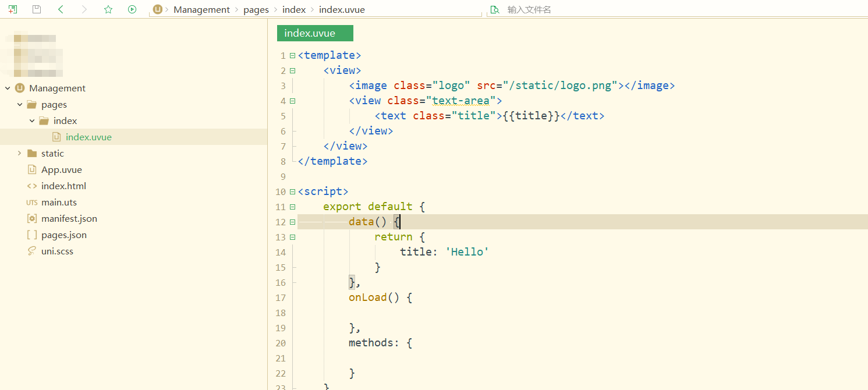Viewport: 868px width, 390px height.
Task: Open pages via the breadcrumb
Action: tap(256, 9)
